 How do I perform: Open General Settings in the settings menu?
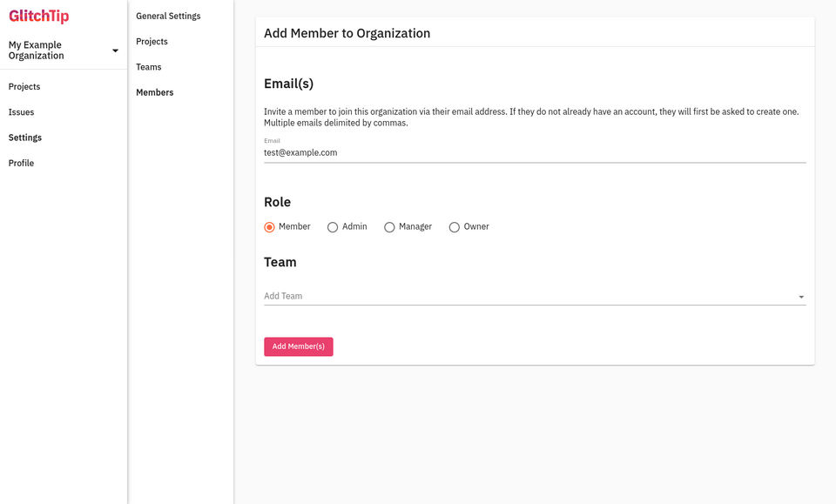click(x=168, y=17)
